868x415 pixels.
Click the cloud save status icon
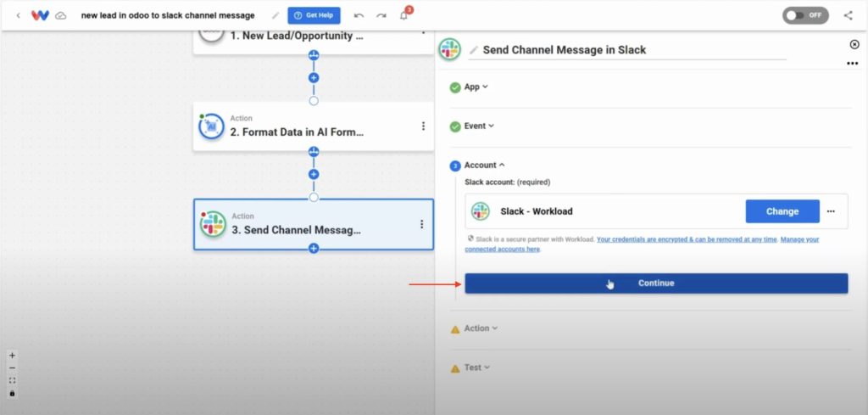(x=61, y=15)
